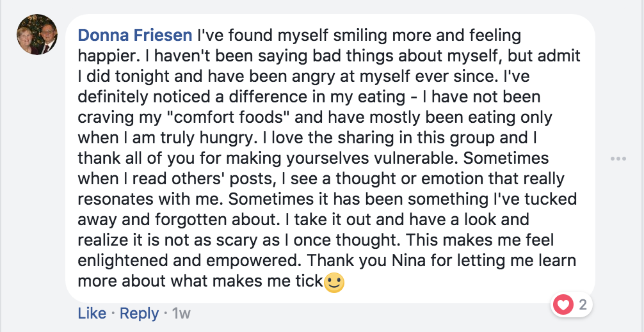
Task: Show who reacted via the count 2
Action: click(x=583, y=305)
